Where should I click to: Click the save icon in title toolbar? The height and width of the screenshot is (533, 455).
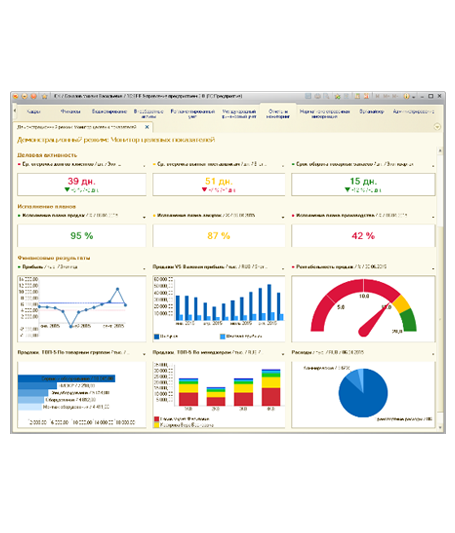[x=308, y=97]
